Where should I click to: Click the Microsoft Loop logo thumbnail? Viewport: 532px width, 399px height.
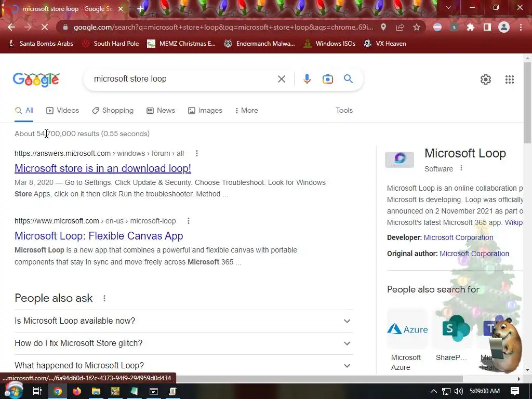pyautogui.click(x=400, y=159)
